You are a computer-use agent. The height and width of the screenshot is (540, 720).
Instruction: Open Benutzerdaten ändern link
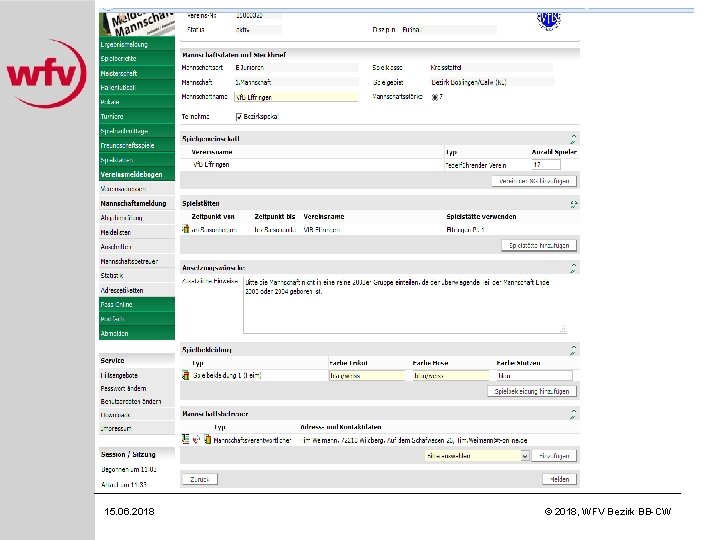[131, 401]
